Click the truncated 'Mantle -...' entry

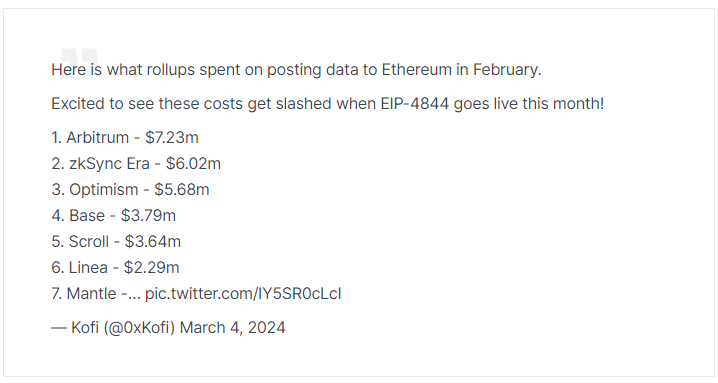[96, 294]
